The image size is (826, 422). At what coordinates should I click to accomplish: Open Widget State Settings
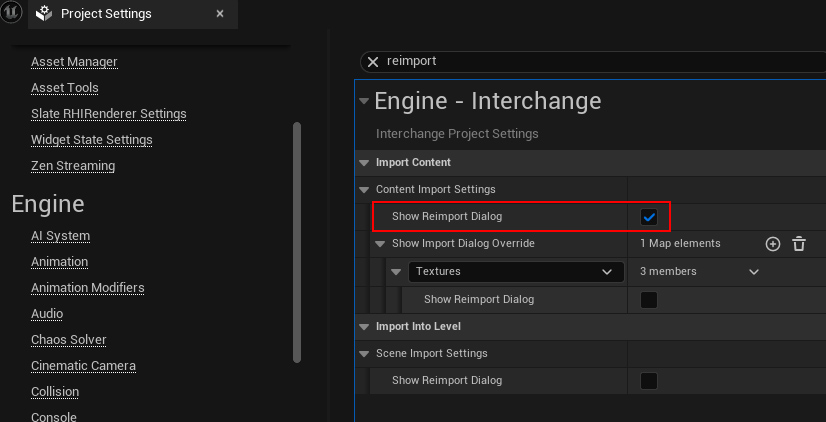(92, 140)
